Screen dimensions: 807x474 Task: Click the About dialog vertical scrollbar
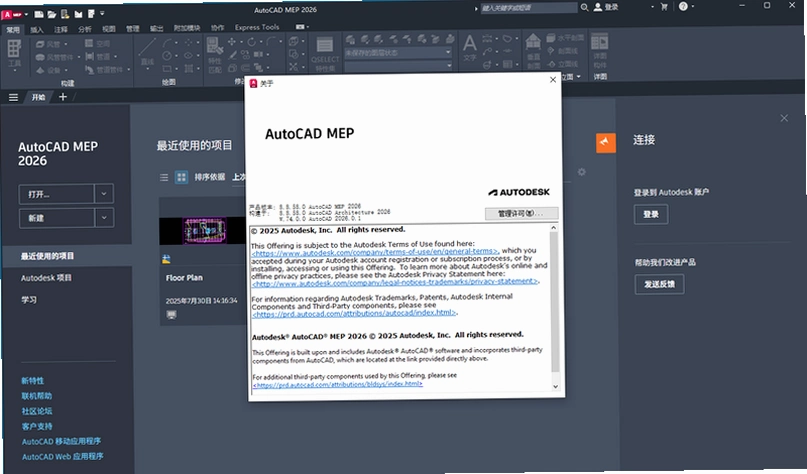(554, 307)
